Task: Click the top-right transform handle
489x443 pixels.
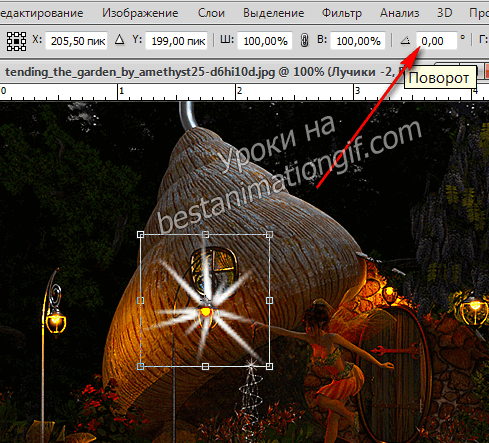Action: (x=270, y=235)
